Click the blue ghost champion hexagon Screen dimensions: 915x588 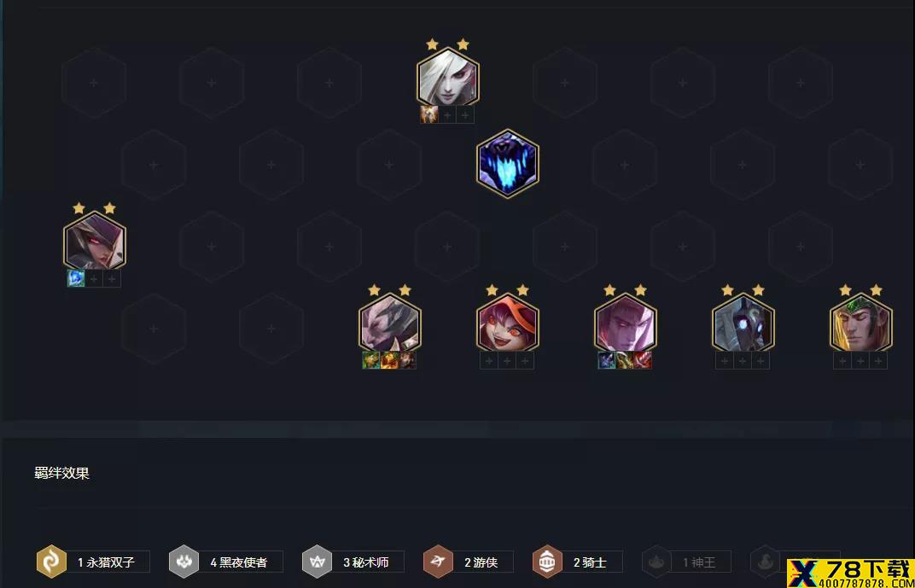(508, 163)
